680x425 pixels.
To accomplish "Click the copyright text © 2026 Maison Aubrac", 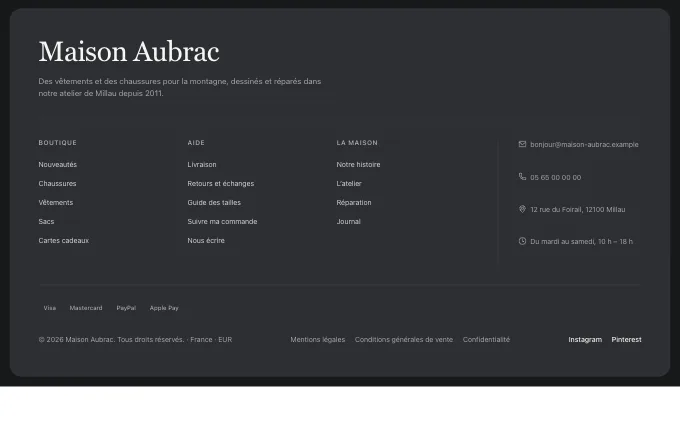I will pos(76,340).
